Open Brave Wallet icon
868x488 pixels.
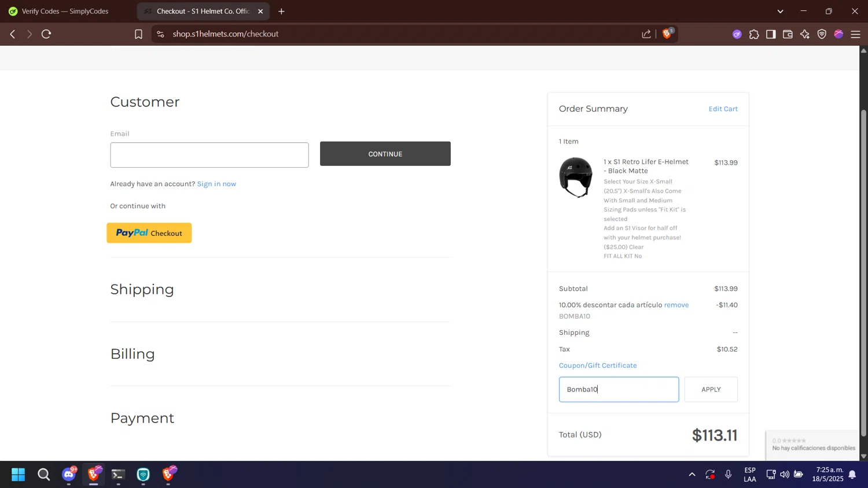pyautogui.click(x=788, y=34)
